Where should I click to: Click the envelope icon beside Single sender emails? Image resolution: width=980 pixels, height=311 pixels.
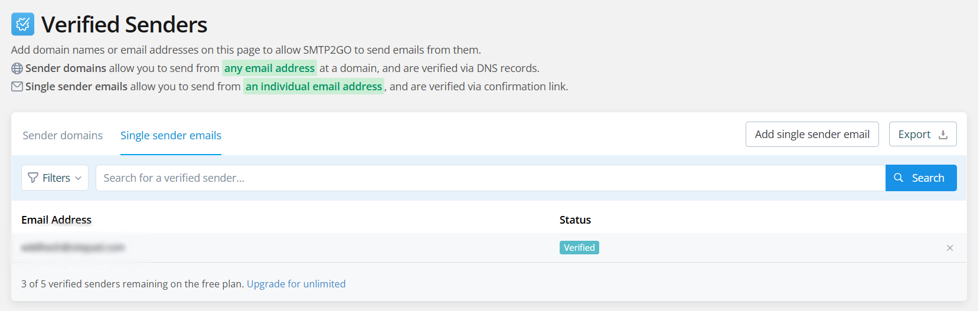coord(17,87)
